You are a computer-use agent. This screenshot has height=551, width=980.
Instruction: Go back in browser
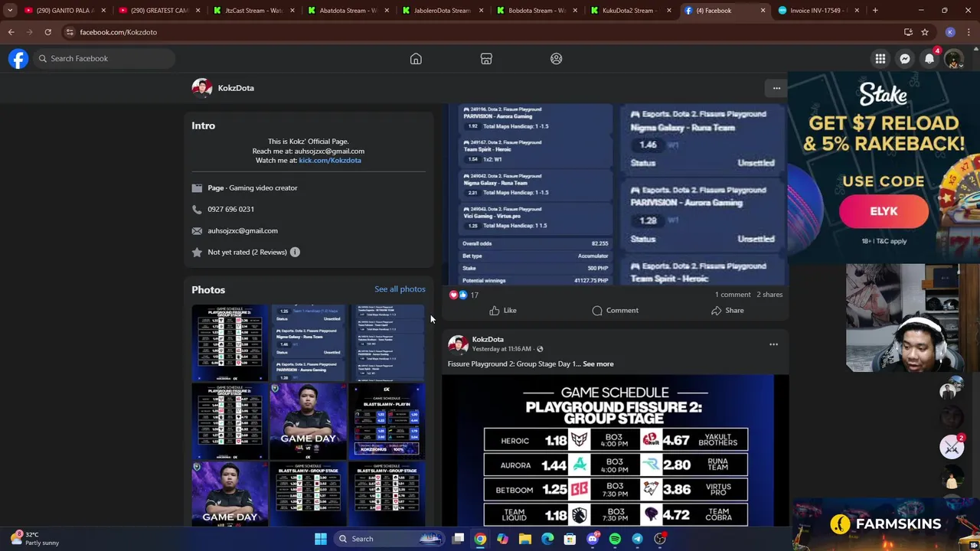[x=11, y=32]
